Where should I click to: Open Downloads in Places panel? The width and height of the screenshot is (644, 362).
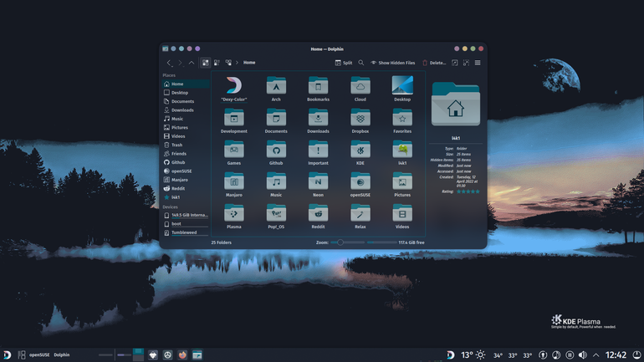(x=186, y=110)
